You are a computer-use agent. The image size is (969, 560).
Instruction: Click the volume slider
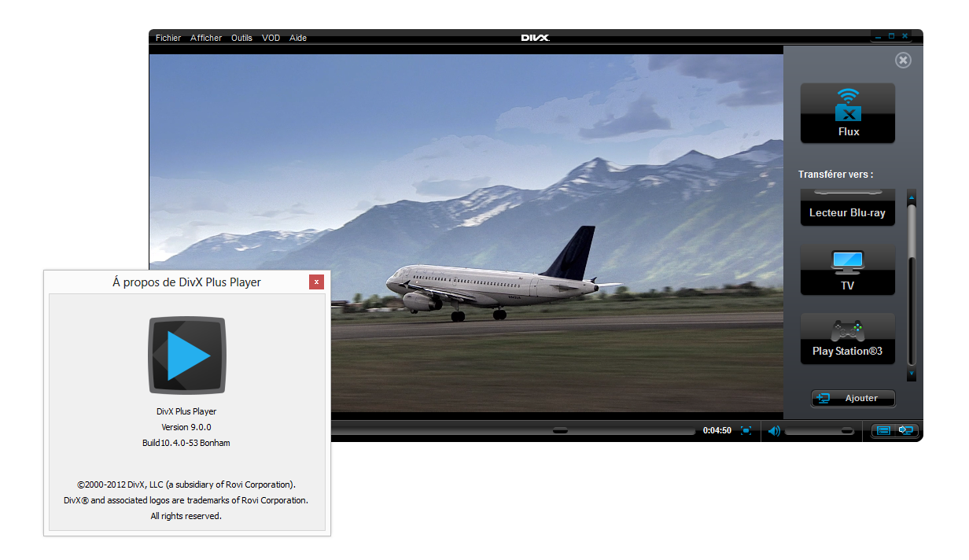[x=820, y=430]
